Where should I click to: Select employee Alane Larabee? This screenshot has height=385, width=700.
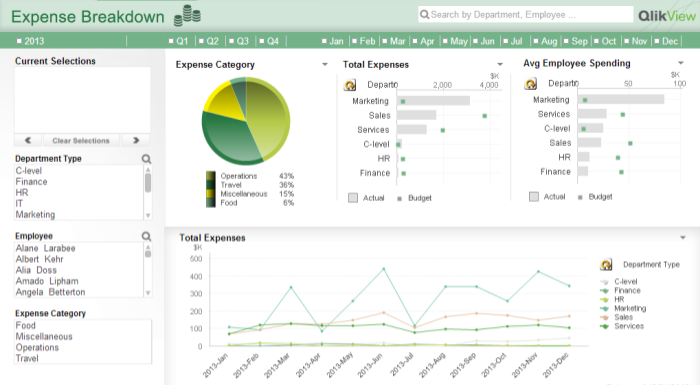coord(79,248)
